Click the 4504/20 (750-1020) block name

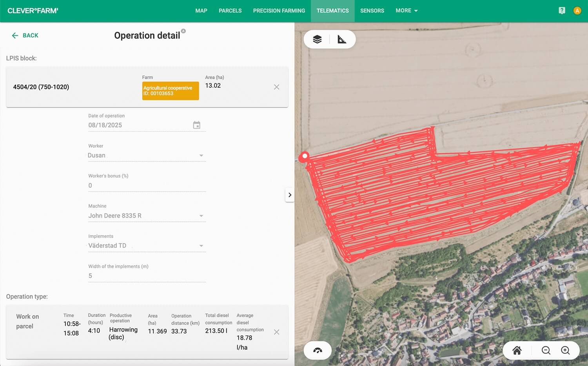pyautogui.click(x=41, y=87)
